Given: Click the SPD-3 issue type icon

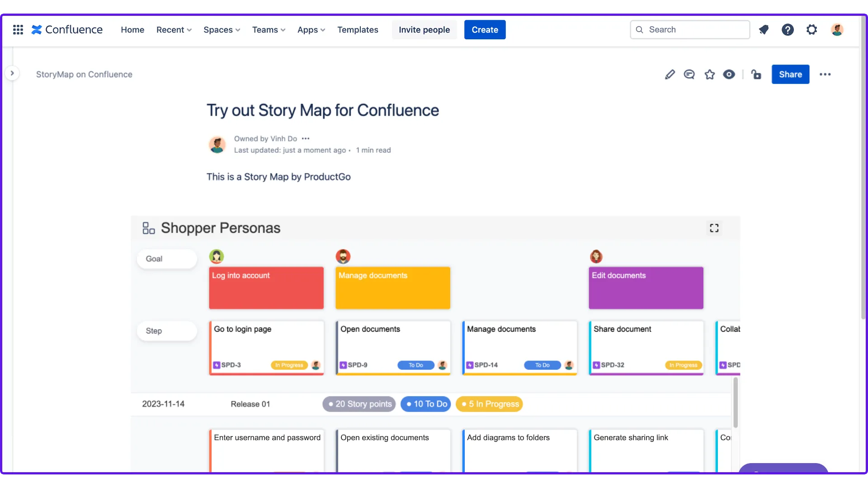Looking at the screenshot, I should click(217, 365).
